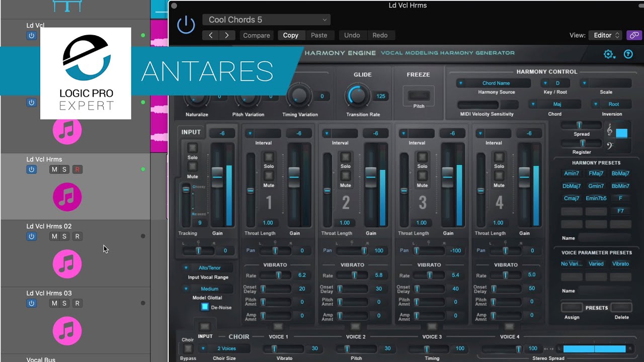Image resolution: width=644 pixels, height=362 pixels.
Task: Toggle the Choir Bypass button
Action: pos(188,348)
